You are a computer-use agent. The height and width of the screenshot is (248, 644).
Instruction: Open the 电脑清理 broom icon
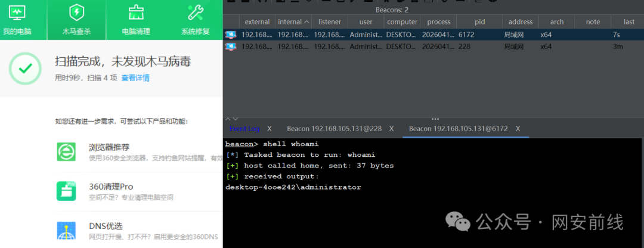point(136,12)
